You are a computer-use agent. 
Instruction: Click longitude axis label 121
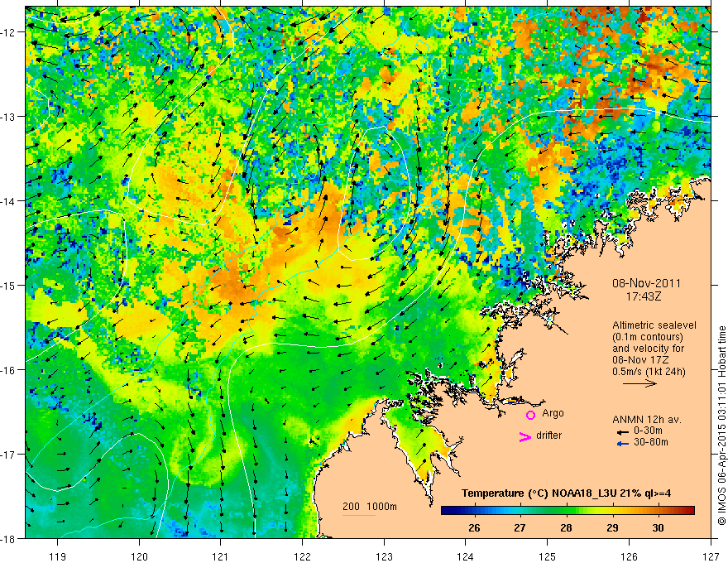(221, 556)
